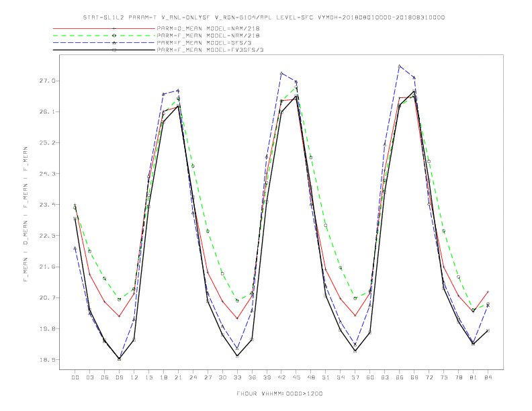
Task: Click red O_MEAN end point at hour 84
Action: [488, 291]
